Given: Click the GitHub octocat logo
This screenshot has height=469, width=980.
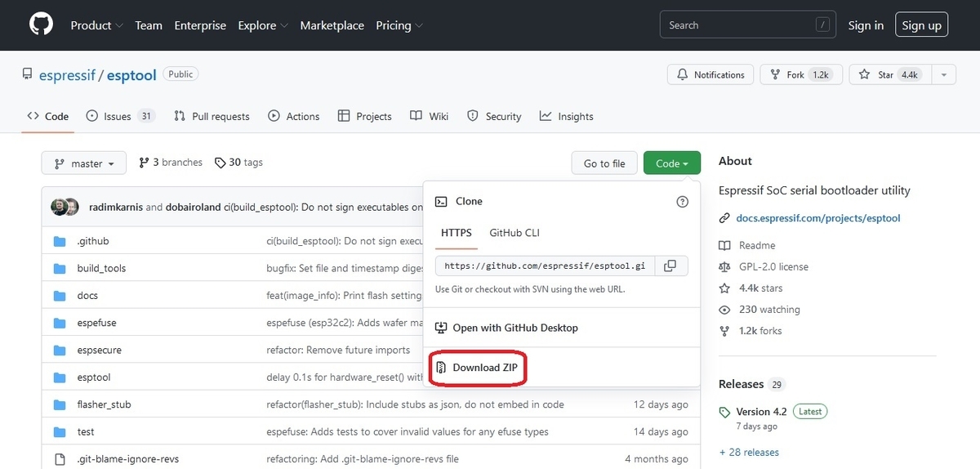Looking at the screenshot, I should (41, 25).
